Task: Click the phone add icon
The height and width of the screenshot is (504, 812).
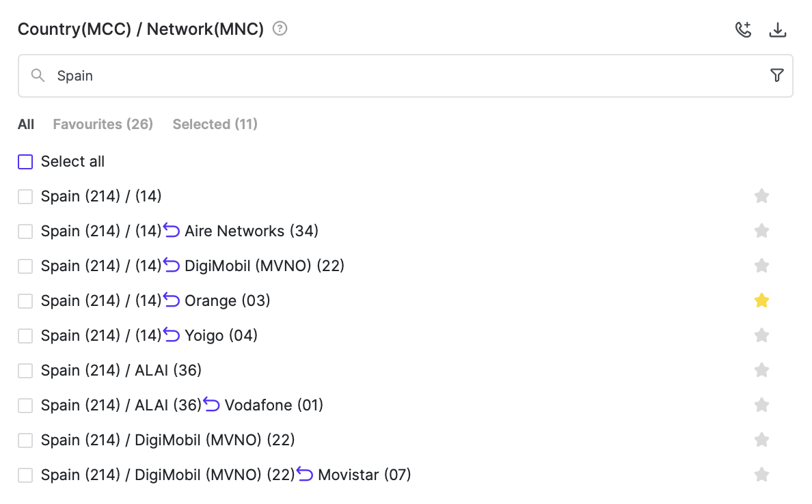Action: click(x=743, y=30)
